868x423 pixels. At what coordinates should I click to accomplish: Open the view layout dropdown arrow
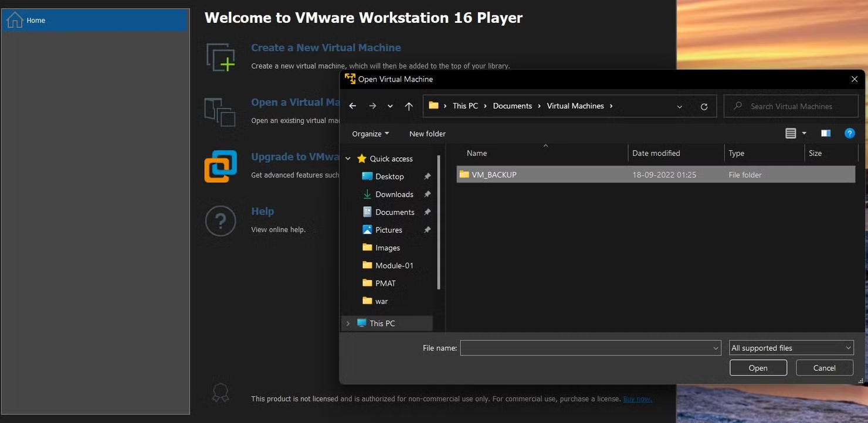coord(803,133)
